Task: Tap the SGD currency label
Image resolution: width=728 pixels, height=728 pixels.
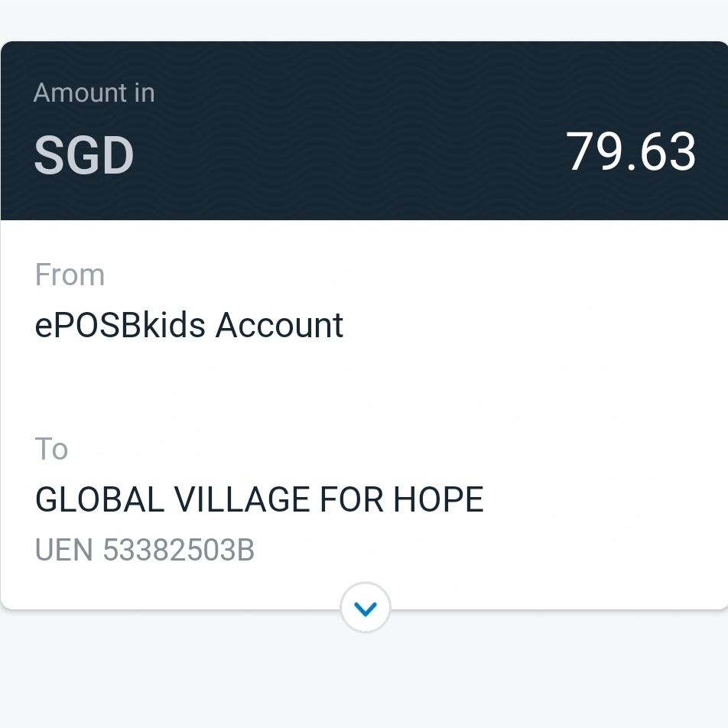Action: tap(84, 155)
